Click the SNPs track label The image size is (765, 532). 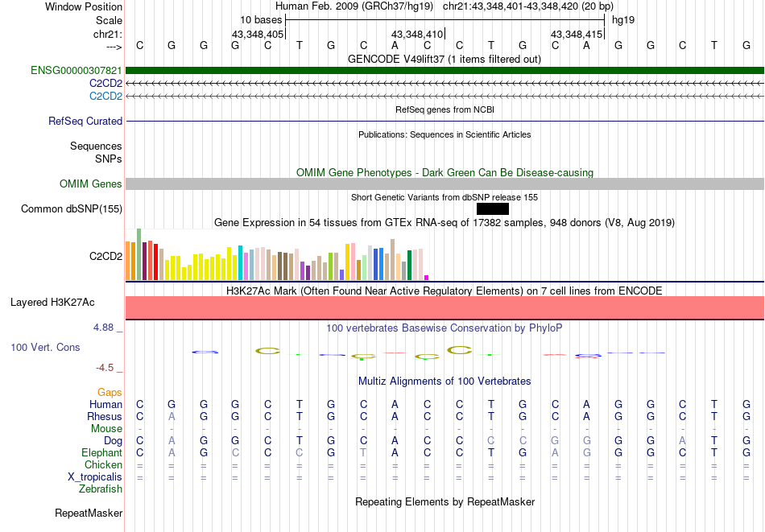[109, 159]
